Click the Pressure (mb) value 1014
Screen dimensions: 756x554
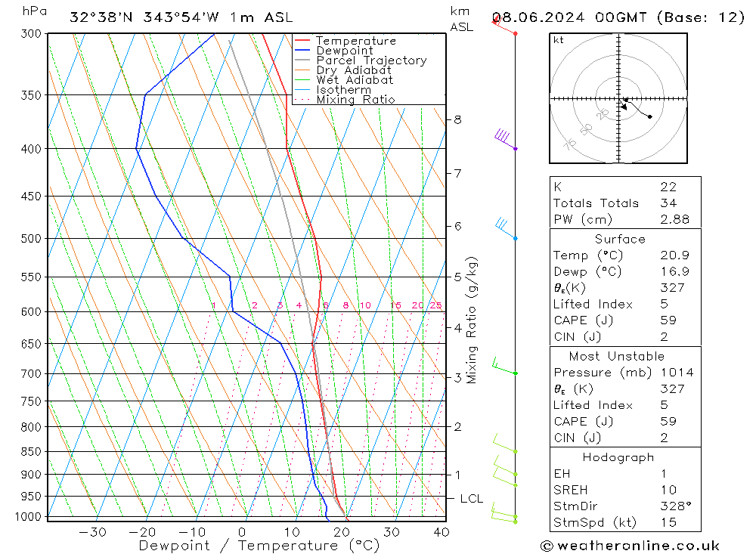(677, 372)
